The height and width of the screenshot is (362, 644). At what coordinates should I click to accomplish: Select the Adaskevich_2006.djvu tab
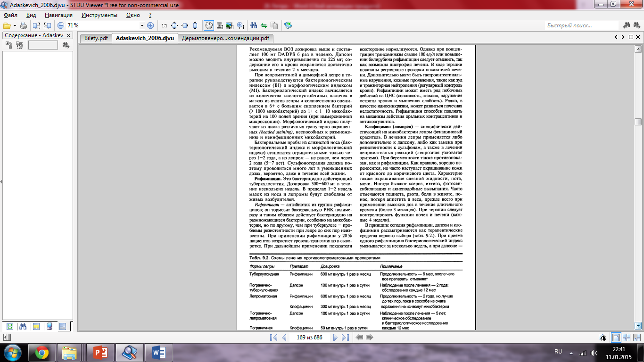pyautogui.click(x=145, y=39)
